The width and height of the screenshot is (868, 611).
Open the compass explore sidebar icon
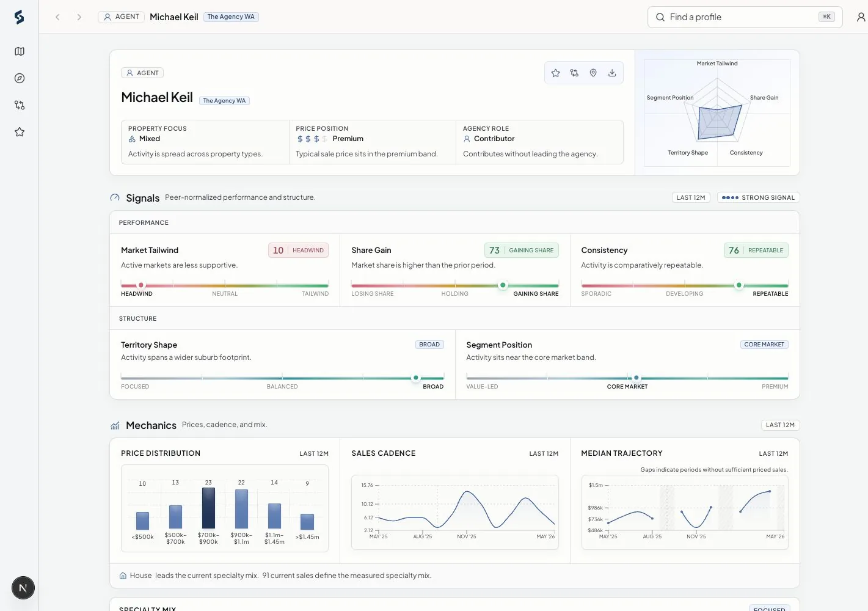click(20, 78)
